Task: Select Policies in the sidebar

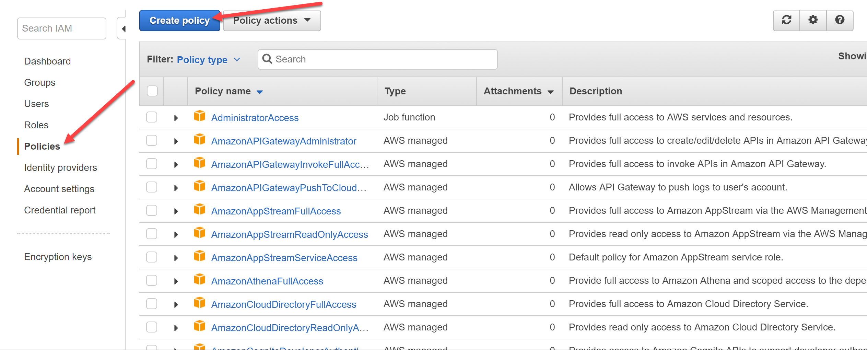Action: [x=42, y=147]
